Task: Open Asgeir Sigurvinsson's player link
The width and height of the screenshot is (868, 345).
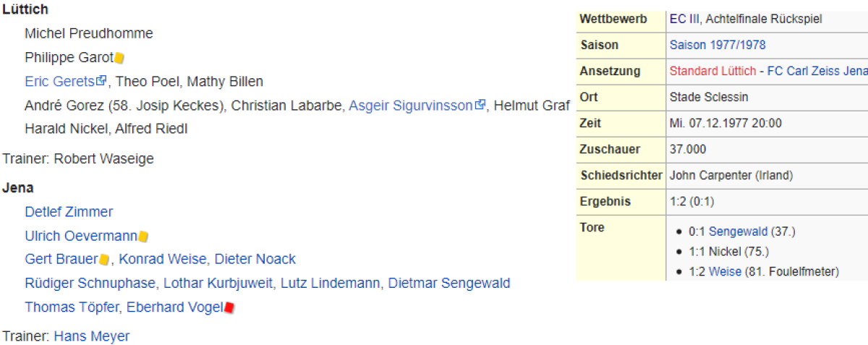Action: 410,106
